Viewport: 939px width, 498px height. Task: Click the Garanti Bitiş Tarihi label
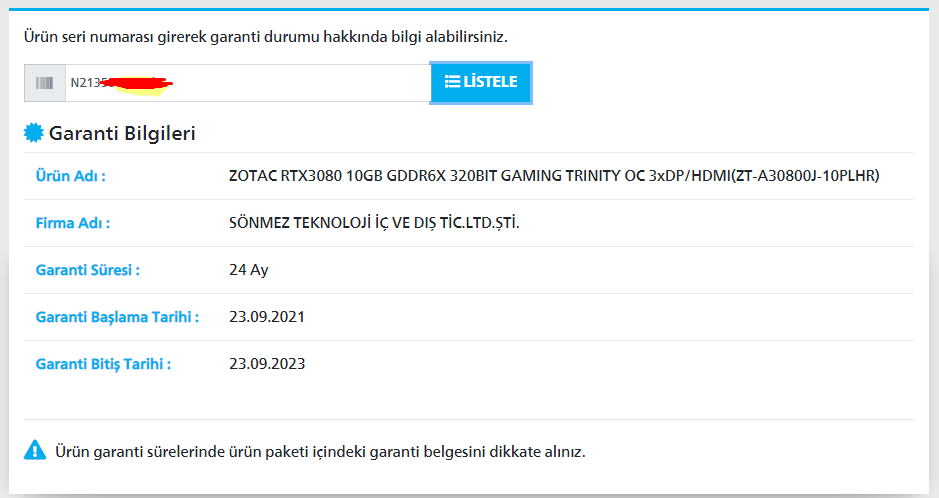(104, 364)
